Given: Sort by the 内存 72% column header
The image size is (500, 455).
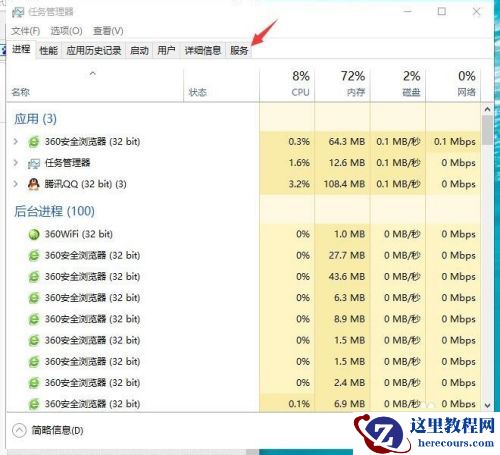Looking at the screenshot, I should coord(342,85).
